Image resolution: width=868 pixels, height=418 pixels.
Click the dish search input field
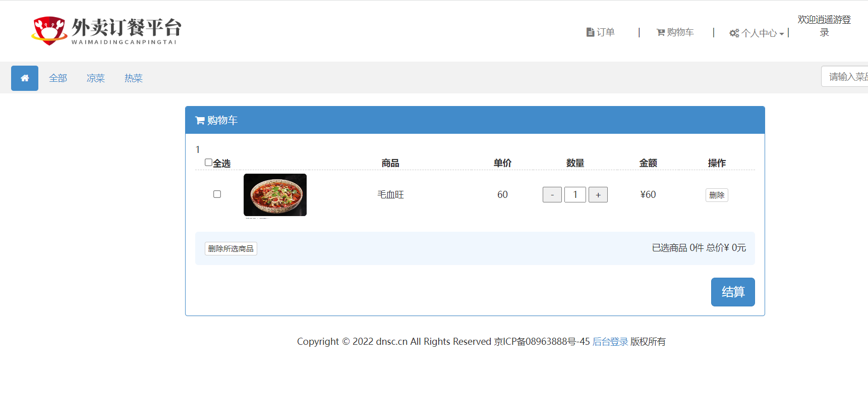(x=845, y=77)
